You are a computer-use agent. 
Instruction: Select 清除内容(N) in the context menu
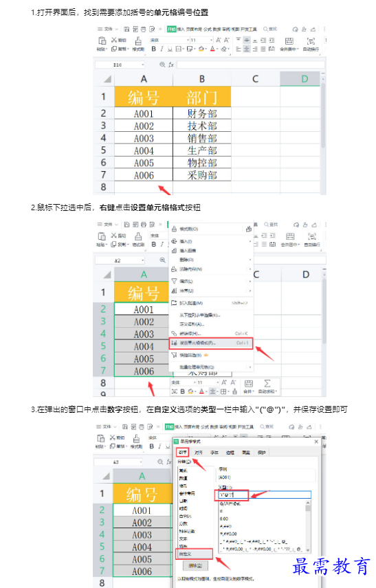[x=211, y=269]
